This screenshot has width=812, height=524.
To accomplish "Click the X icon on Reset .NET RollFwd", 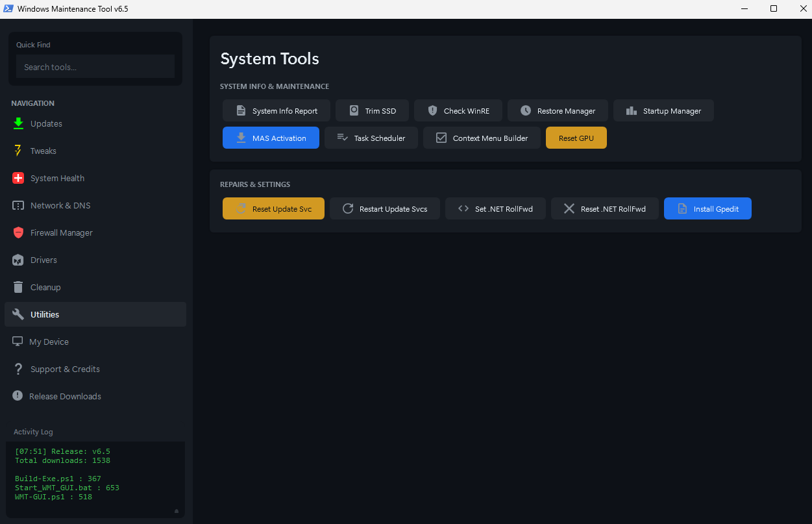I will tap(569, 208).
